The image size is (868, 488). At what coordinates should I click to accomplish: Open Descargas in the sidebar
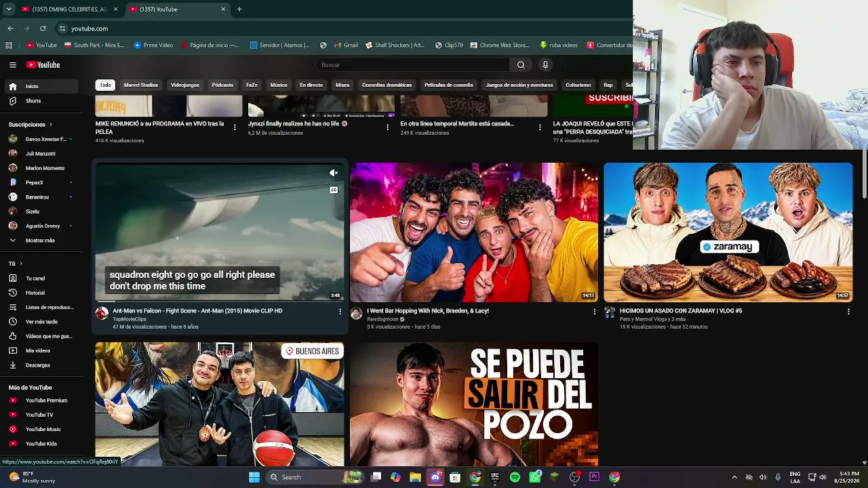pos(41,365)
